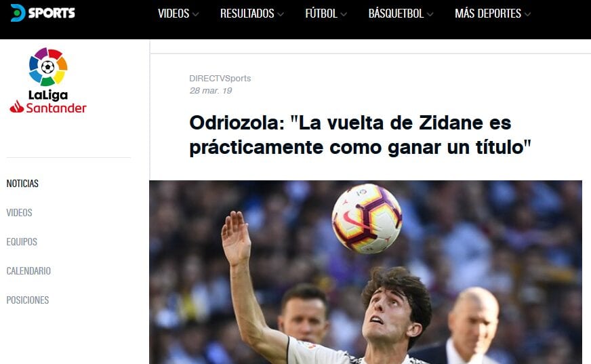591x364 pixels.
Task: Expand the Fútbol dropdown arrow
Action: pyautogui.click(x=344, y=14)
